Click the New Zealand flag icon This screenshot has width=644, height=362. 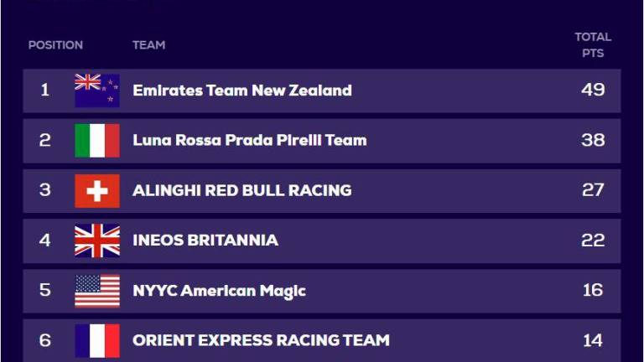coord(97,90)
